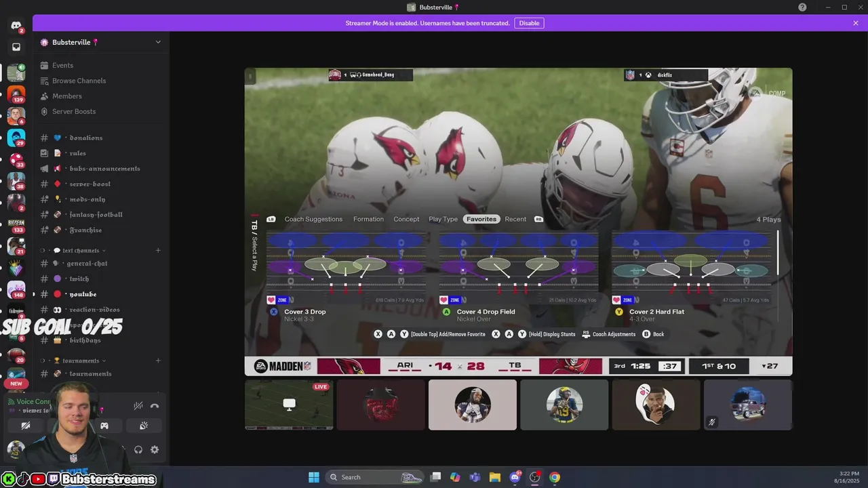868x488 pixels.
Task: Select the LIVE stream thumbnail tile
Action: tap(289, 405)
